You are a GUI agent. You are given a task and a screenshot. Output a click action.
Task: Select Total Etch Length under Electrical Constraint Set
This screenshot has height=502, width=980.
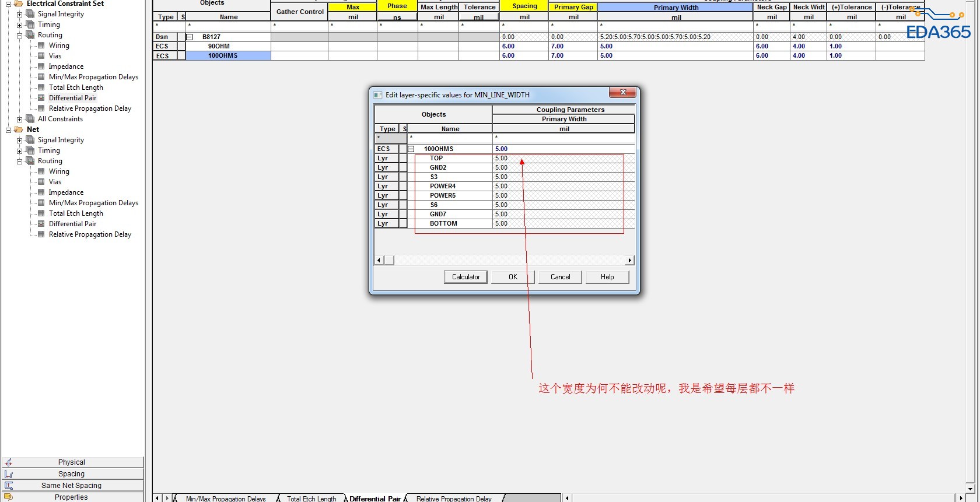[x=76, y=87]
